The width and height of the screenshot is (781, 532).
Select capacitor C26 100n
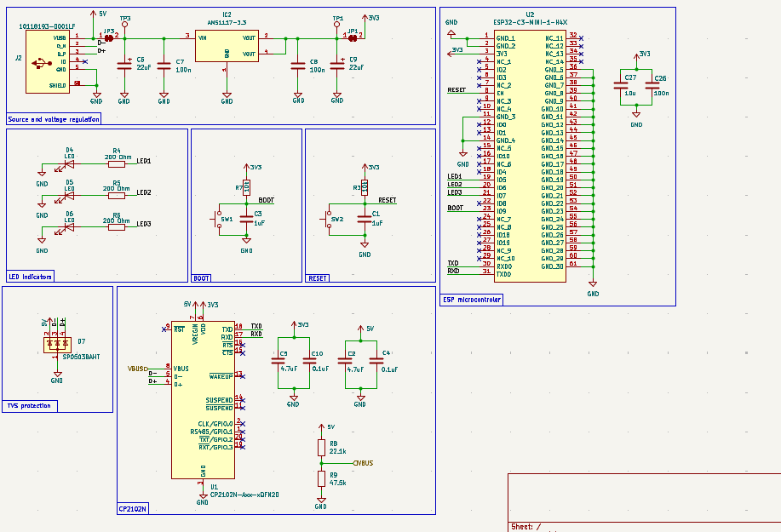[x=652, y=86]
